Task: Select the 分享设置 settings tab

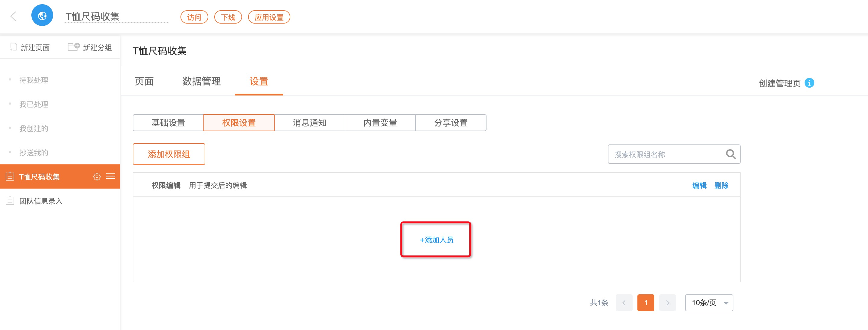Action: 451,123
